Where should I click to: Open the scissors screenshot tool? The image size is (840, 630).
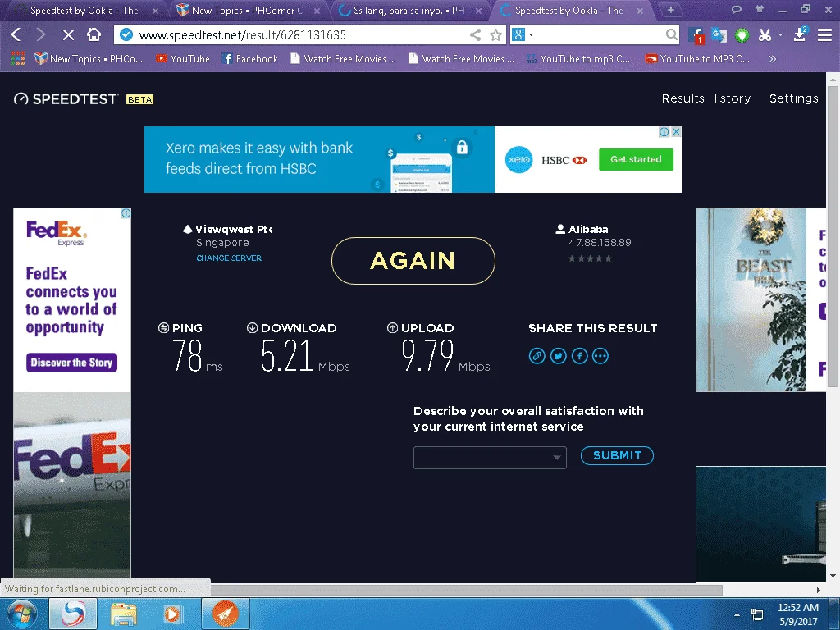[765, 35]
